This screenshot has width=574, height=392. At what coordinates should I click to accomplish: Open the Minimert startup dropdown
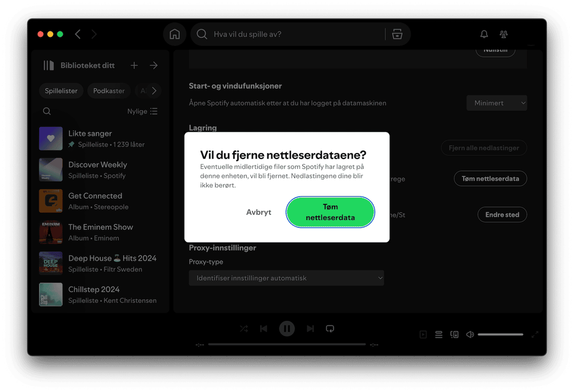pyautogui.click(x=497, y=103)
